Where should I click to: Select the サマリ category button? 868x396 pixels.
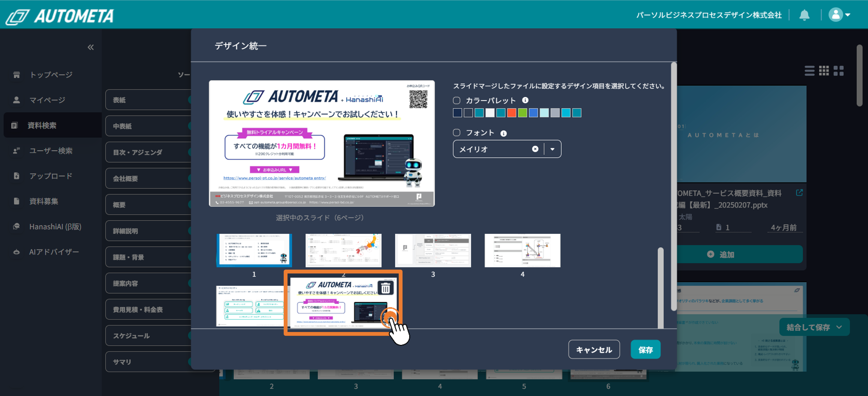(x=148, y=362)
